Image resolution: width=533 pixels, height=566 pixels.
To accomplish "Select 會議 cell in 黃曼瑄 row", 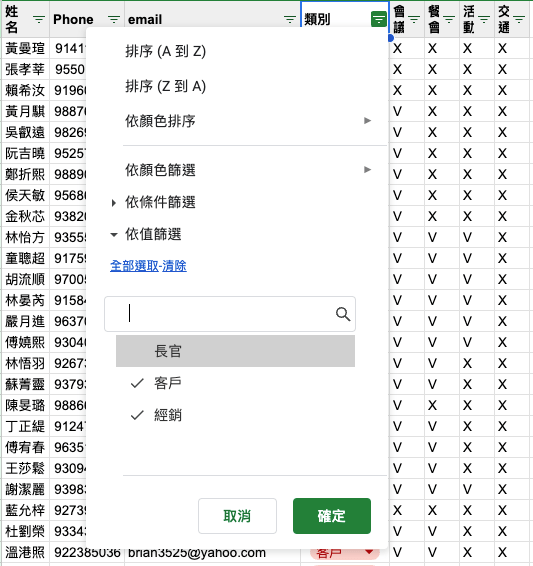I will [407, 48].
